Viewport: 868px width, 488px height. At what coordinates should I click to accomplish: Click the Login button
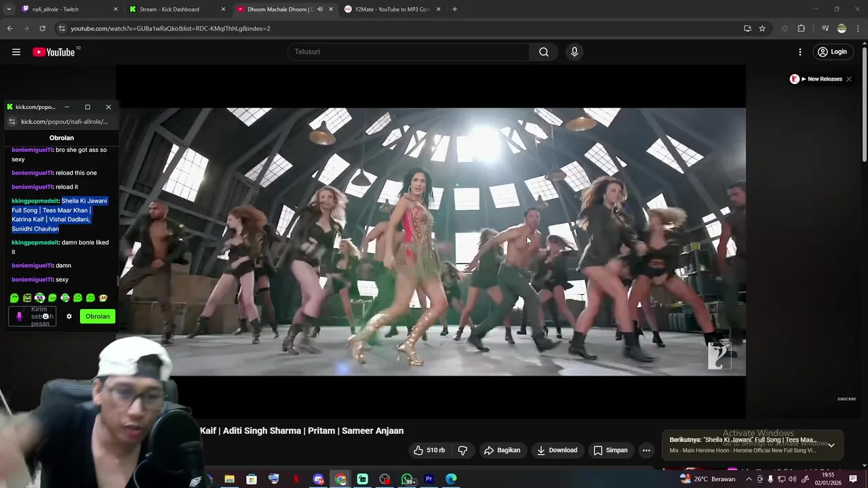tap(832, 52)
